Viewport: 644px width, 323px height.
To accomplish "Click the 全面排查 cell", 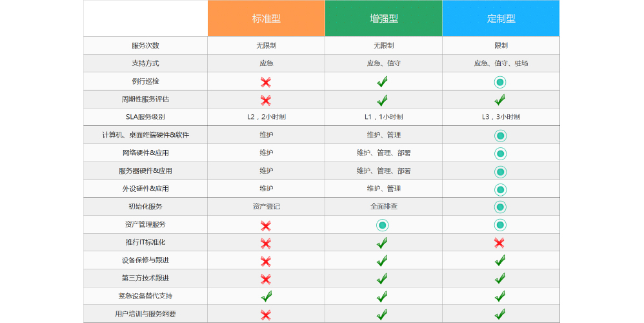I will point(383,207).
